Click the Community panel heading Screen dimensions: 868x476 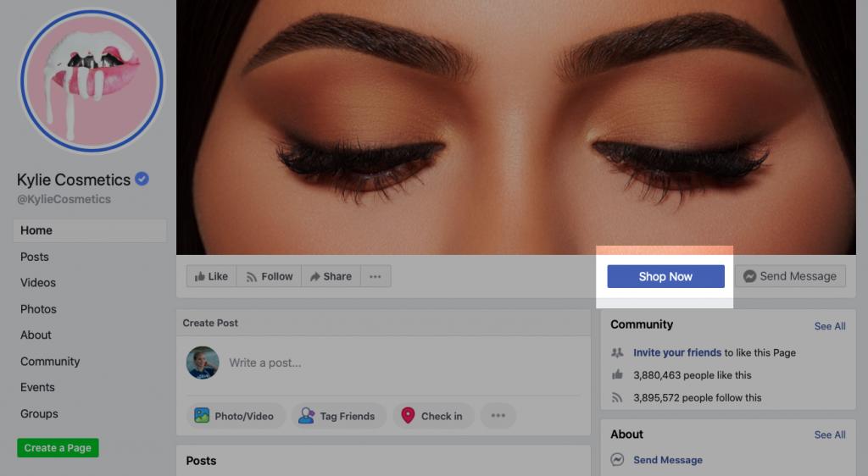[x=642, y=324]
